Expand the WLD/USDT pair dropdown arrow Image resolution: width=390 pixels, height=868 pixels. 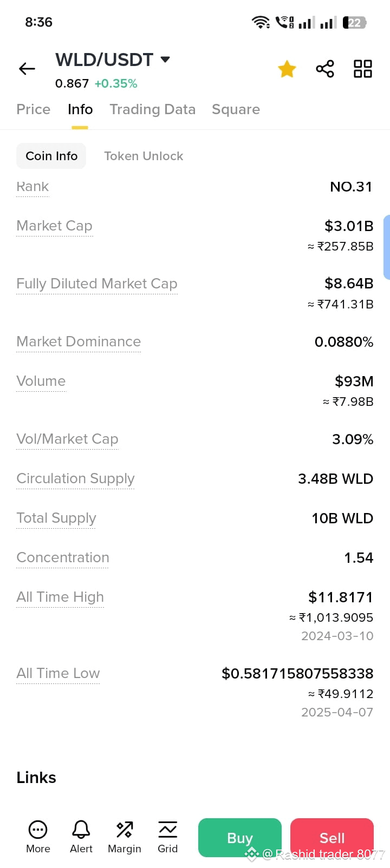pyautogui.click(x=165, y=60)
